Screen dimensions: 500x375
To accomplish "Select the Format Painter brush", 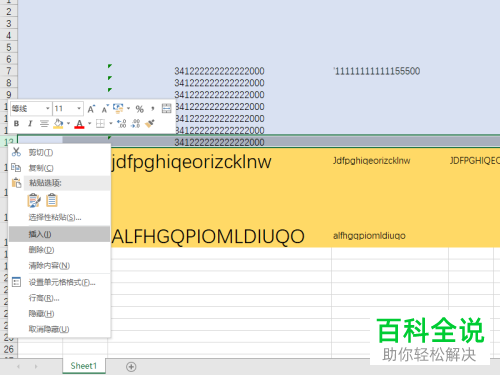I will 150,124.
